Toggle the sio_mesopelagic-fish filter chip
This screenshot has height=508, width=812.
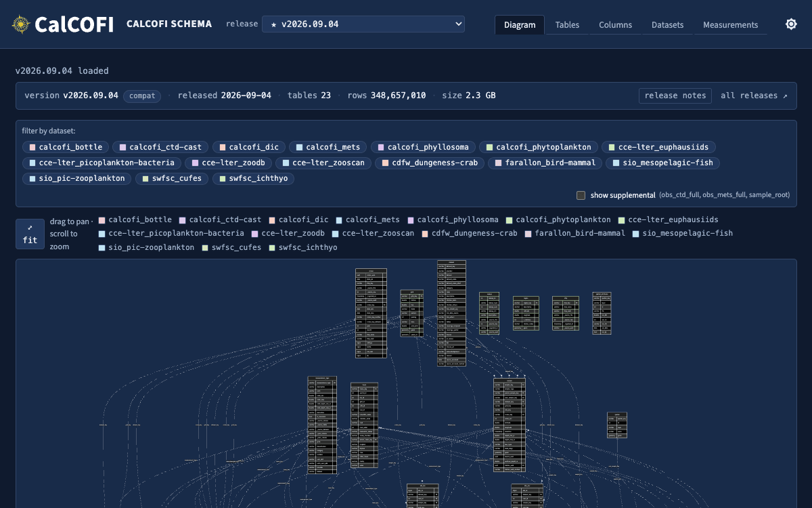(x=662, y=163)
